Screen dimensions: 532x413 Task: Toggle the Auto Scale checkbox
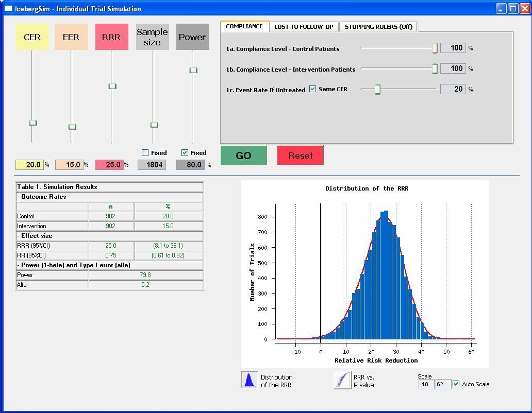[x=456, y=384]
